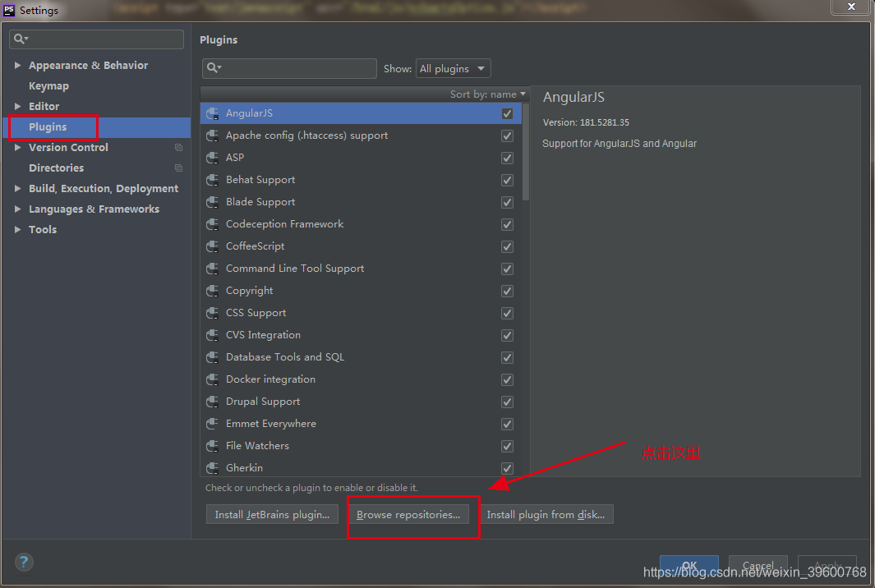Expand the Tools section arrow
The width and height of the screenshot is (875, 588).
[18, 229]
